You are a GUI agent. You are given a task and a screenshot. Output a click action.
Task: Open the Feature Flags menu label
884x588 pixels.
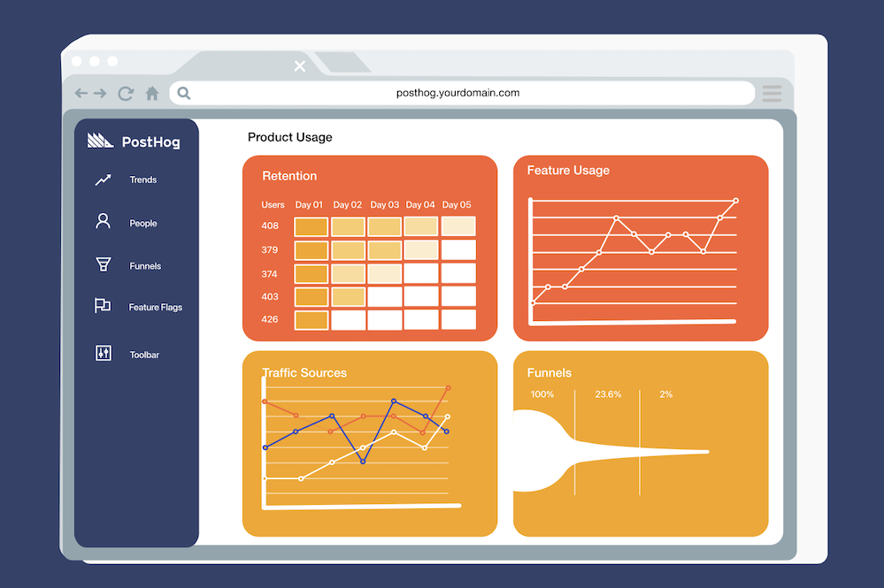(x=156, y=307)
